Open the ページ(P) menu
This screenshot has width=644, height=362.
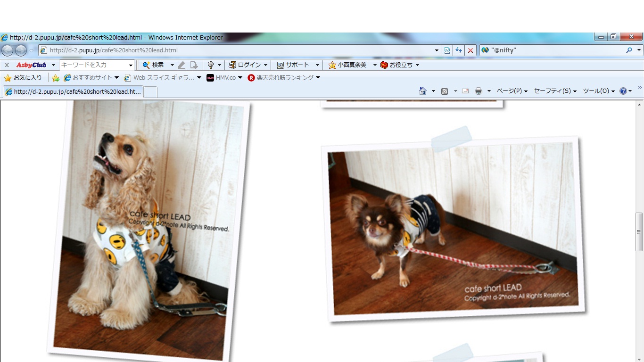[x=512, y=91]
